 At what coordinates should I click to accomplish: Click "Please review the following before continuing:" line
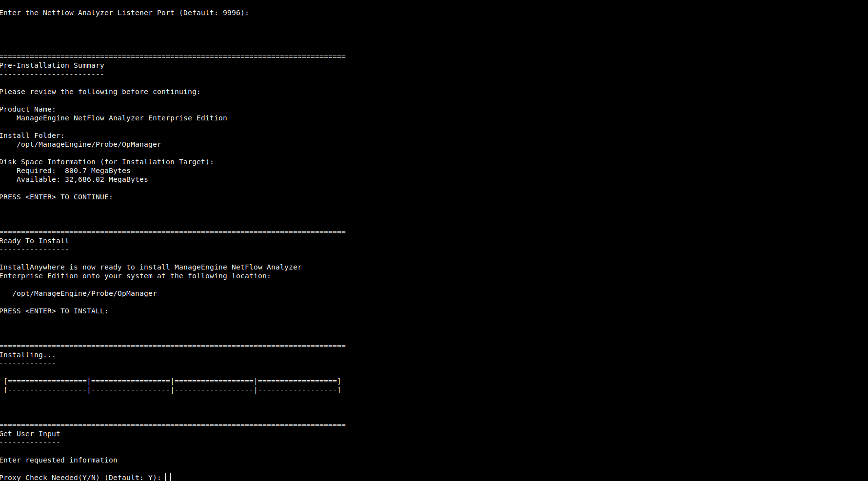100,92
